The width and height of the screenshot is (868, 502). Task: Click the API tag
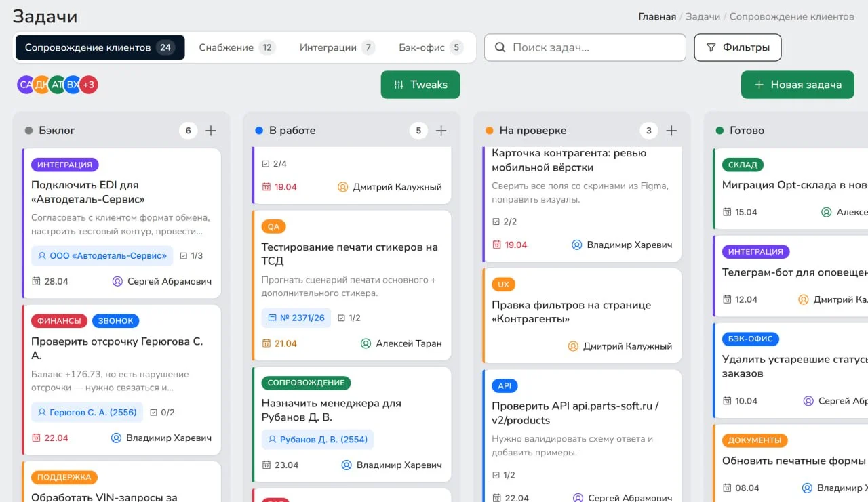(x=505, y=385)
